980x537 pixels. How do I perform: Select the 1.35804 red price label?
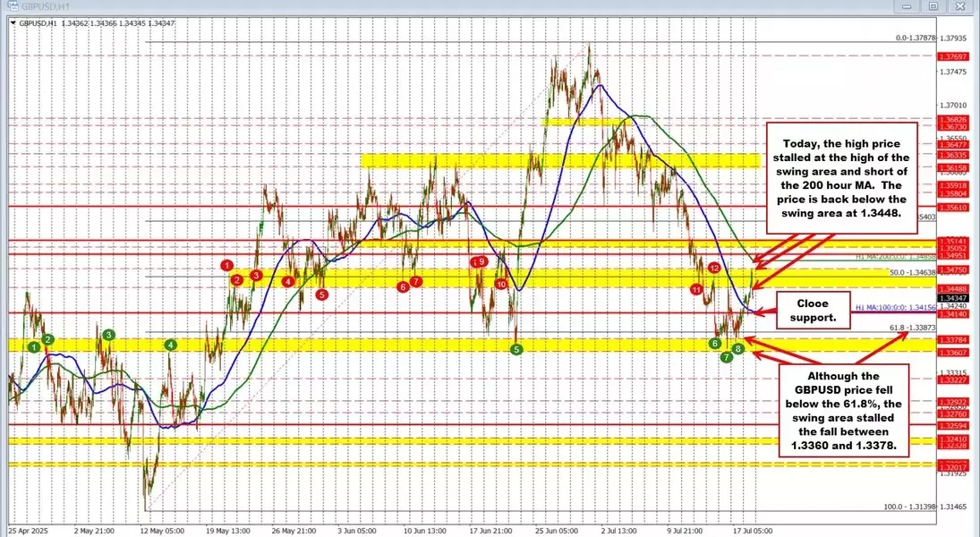tap(954, 194)
